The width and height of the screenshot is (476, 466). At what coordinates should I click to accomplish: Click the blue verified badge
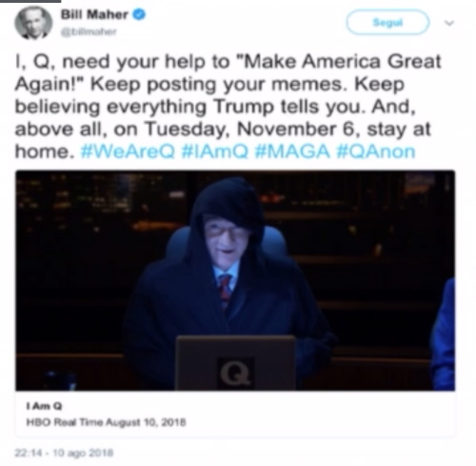pos(138,14)
